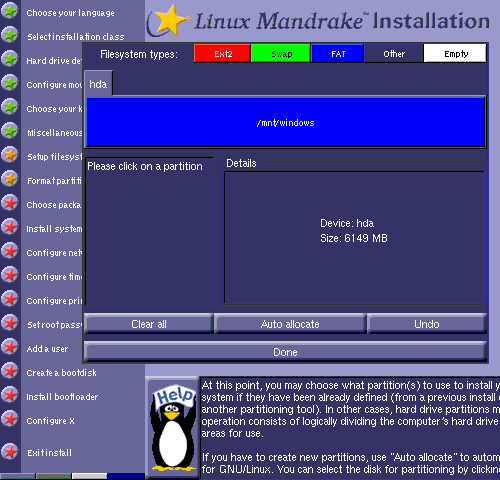Click the white color theme swatch at bottom

coord(89,476)
